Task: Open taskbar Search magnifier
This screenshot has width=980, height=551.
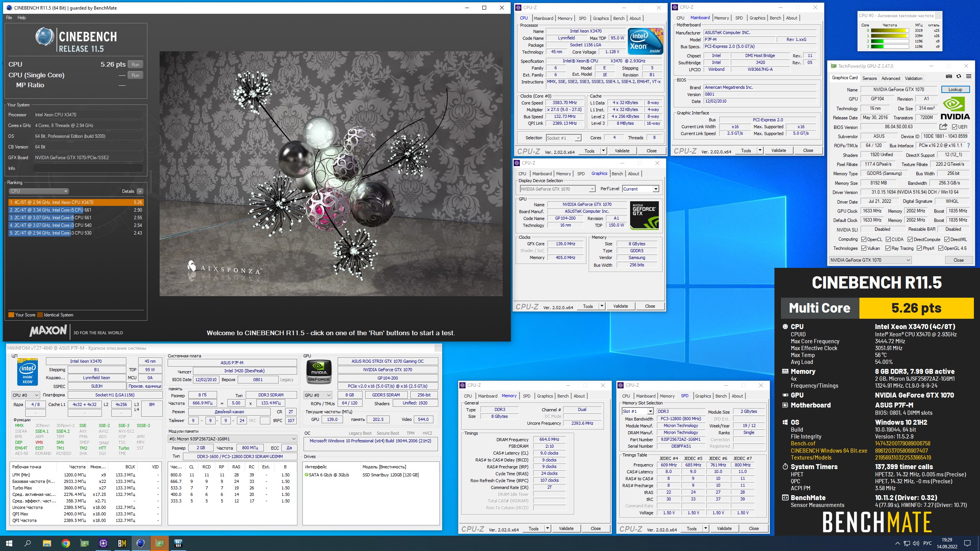Action: [x=28, y=543]
